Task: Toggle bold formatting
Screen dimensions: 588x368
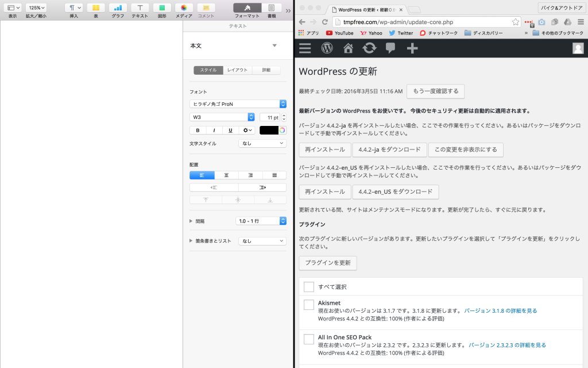Action: tap(198, 131)
